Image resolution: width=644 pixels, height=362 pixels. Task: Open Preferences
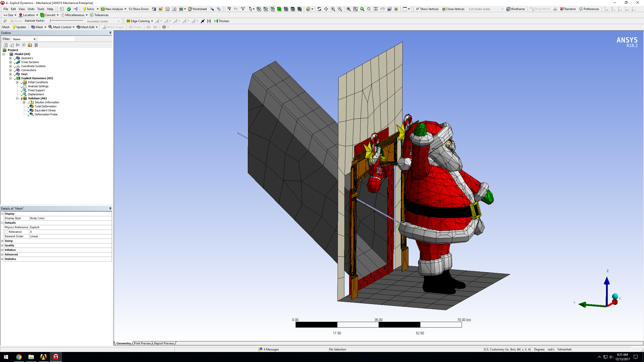tap(589, 9)
